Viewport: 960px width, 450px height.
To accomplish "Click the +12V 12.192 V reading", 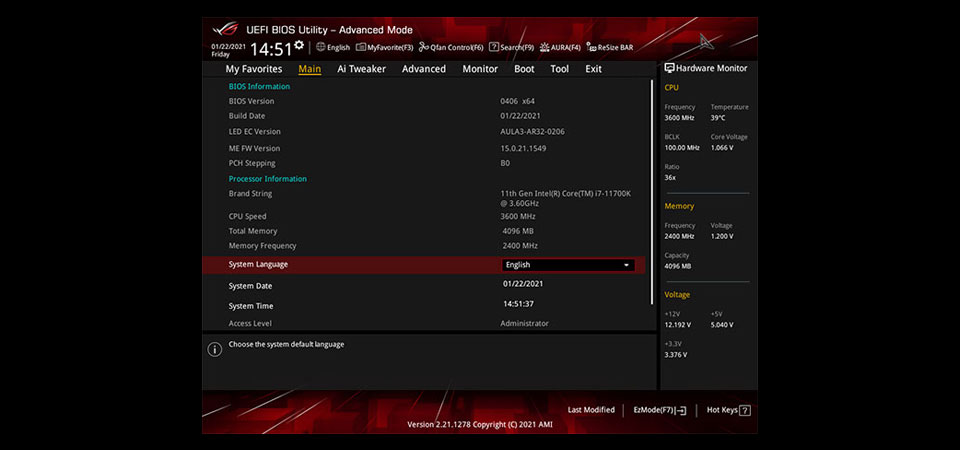I will point(678,325).
